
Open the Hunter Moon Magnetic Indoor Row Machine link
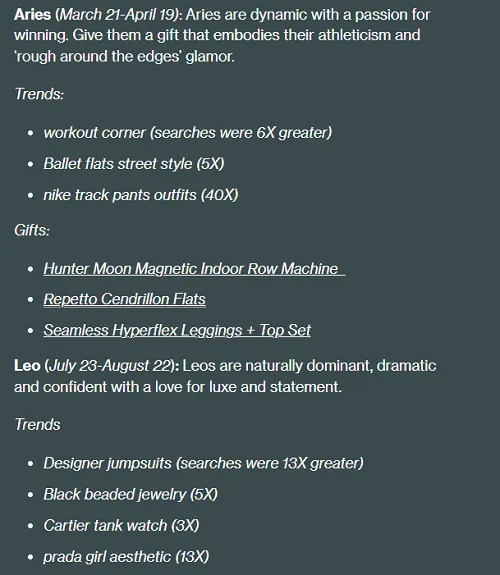click(194, 268)
